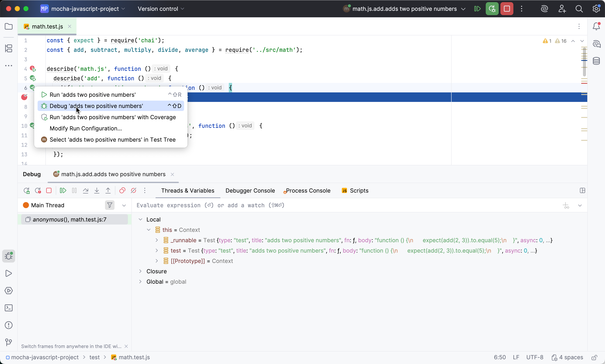Viewport: 605px width, 364px height.
Task: Click the Step Over debug icon
Action: (85, 191)
